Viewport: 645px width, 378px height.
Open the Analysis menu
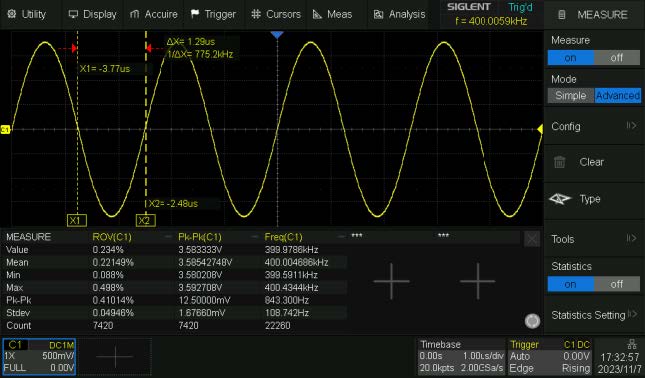tap(399, 14)
